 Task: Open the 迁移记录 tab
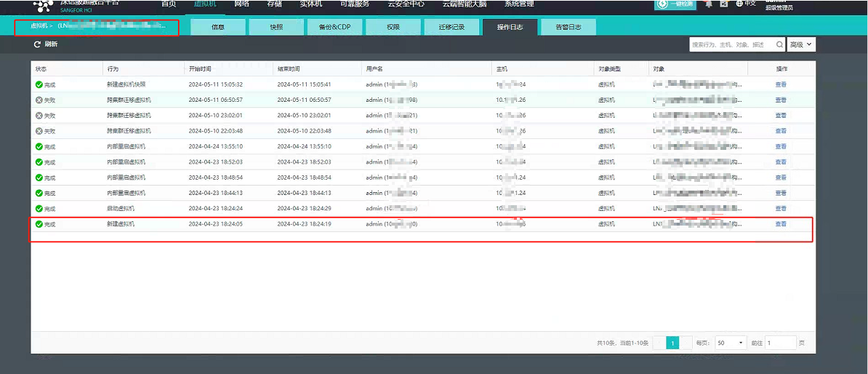tap(451, 27)
